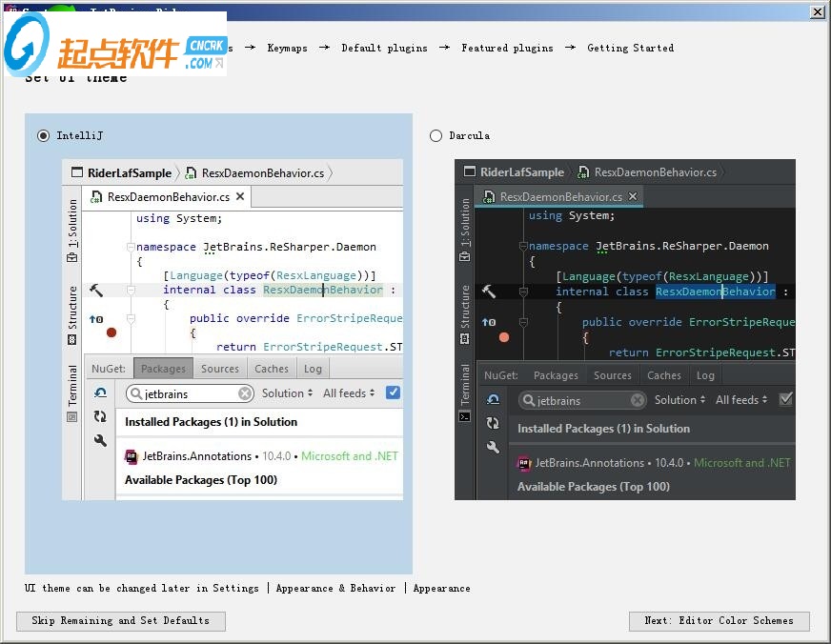
Task: Click the wrench settings icon in light NuGet panel
Action: [x=100, y=440]
